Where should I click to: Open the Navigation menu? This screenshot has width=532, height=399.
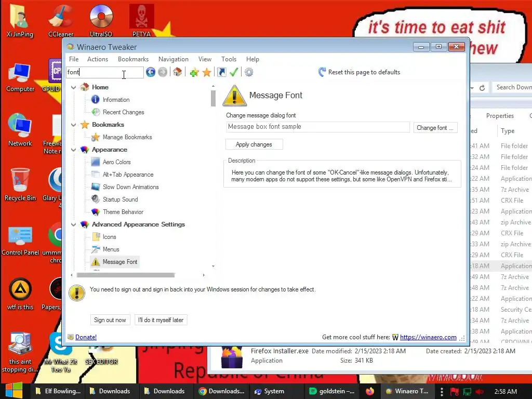tap(174, 59)
